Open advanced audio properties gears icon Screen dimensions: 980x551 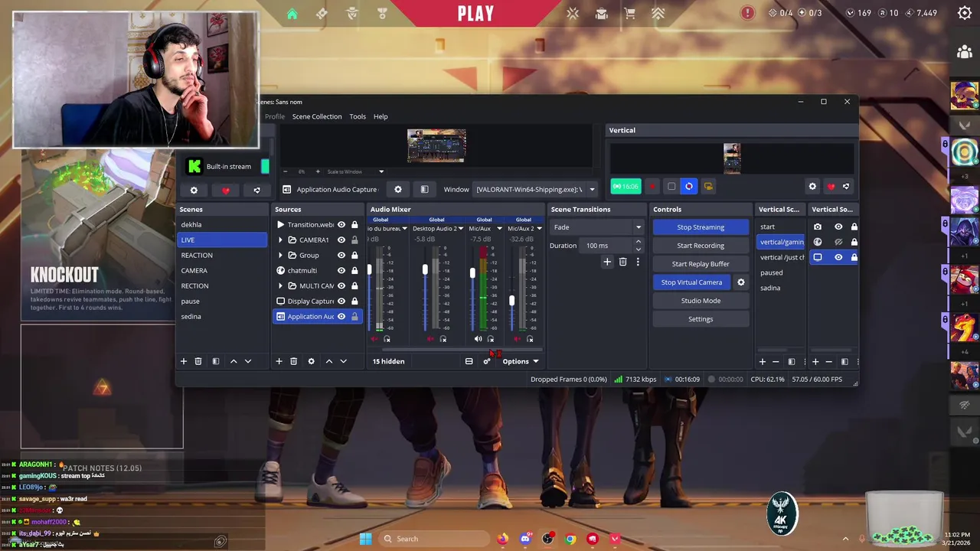[486, 361]
